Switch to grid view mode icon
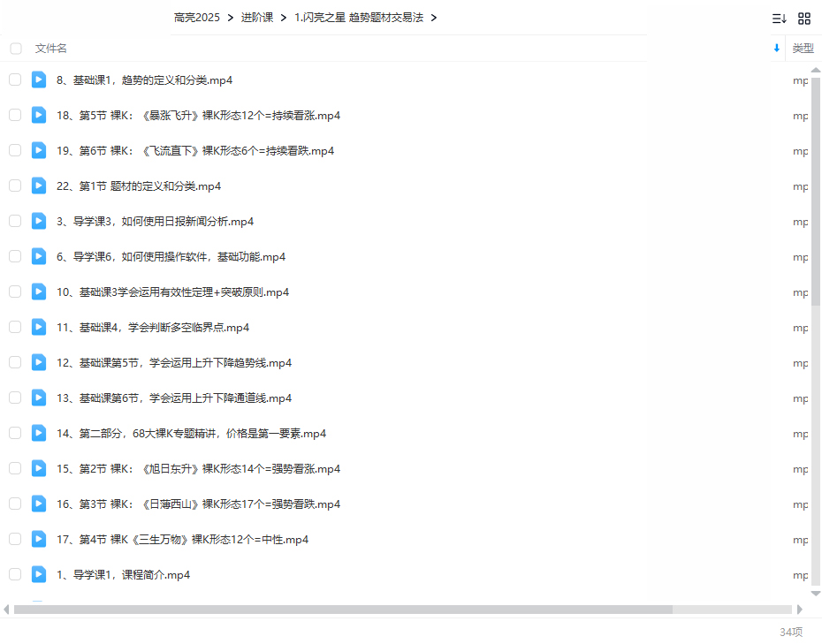This screenshot has height=644, width=822. (x=804, y=19)
